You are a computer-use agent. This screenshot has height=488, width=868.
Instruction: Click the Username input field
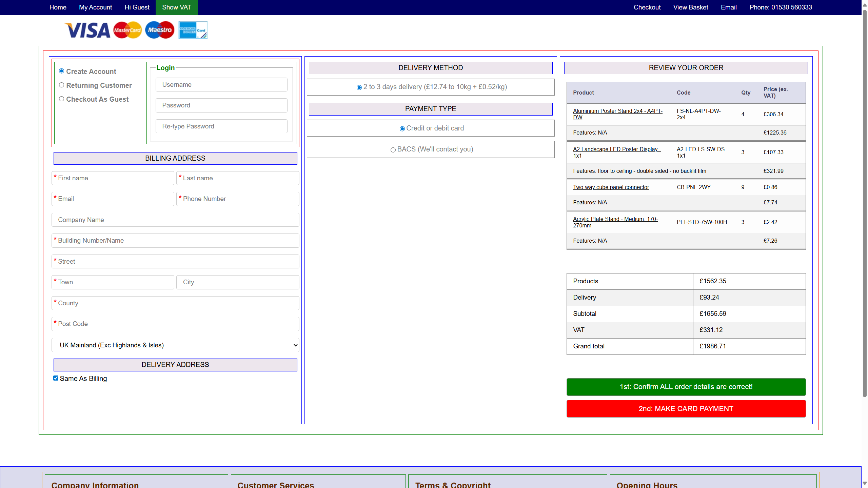tap(221, 85)
